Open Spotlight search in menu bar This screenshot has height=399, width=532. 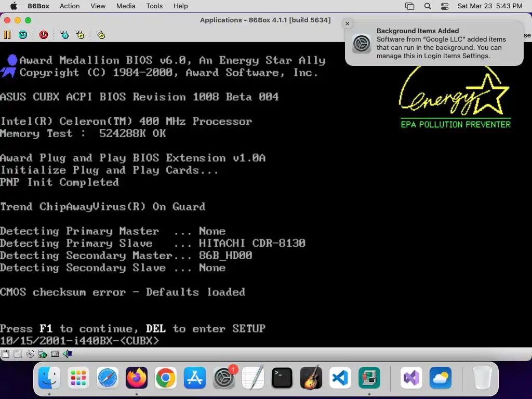[428, 6]
